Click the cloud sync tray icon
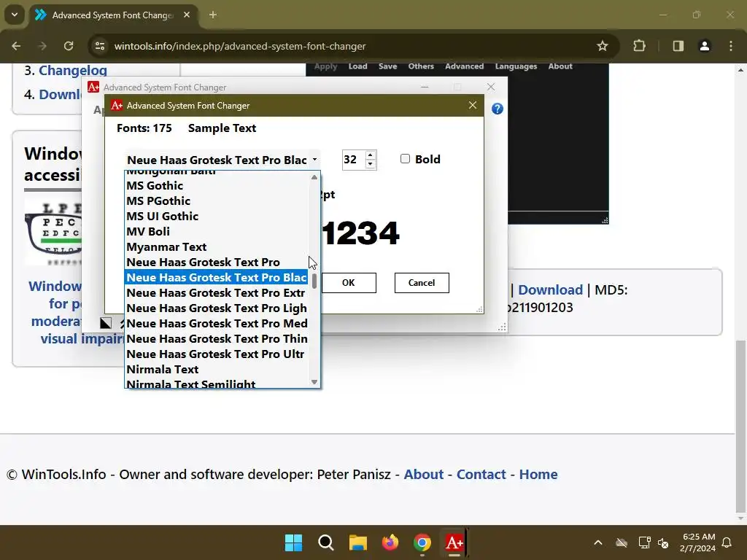Image resolution: width=747 pixels, height=560 pixels. tap(622, 542)
